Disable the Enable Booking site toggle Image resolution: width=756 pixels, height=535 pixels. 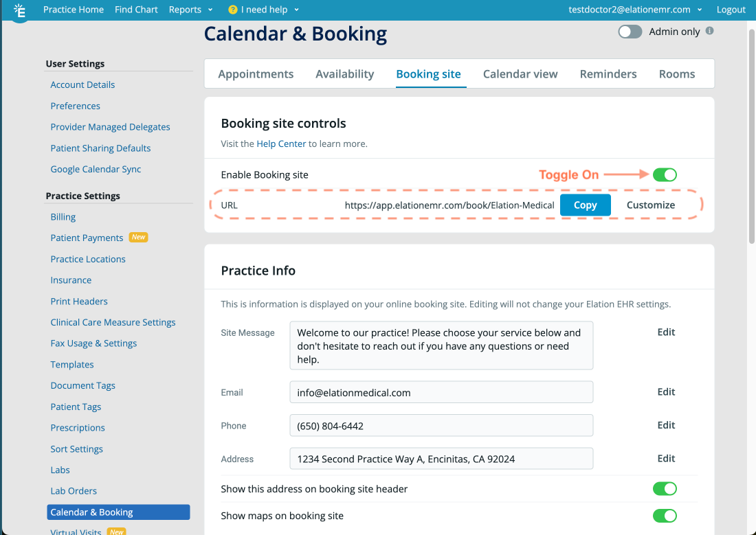point(665,174)
